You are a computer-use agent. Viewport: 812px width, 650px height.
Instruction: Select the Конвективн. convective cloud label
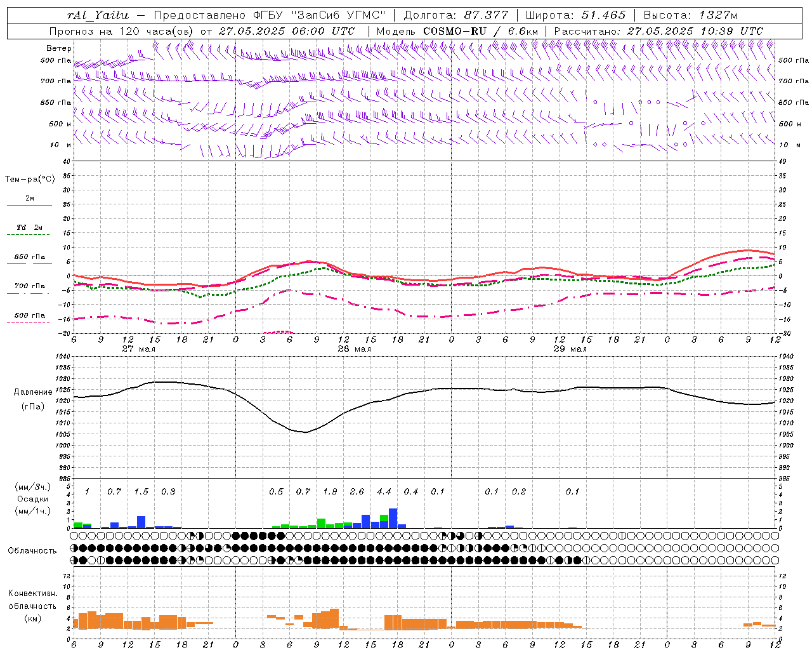click(x=32, y=594)
